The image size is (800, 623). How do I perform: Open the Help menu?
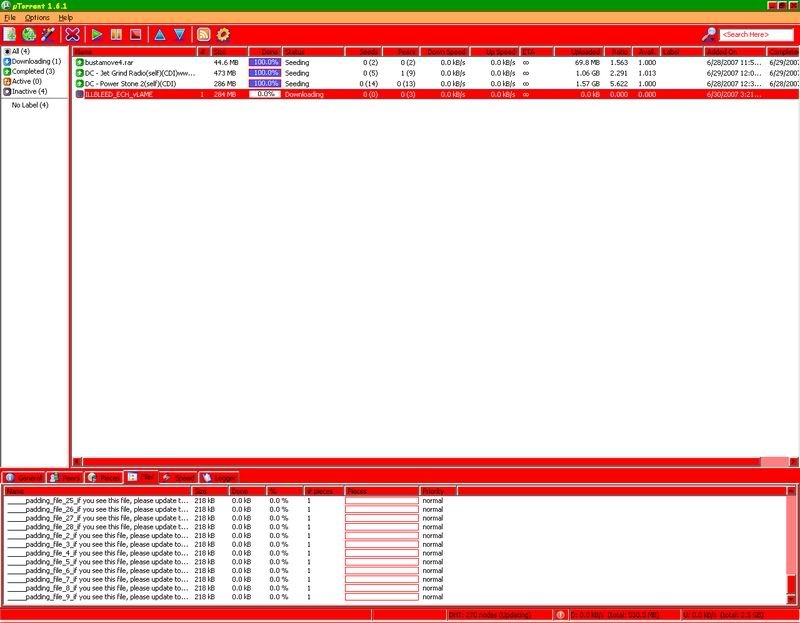65,18
